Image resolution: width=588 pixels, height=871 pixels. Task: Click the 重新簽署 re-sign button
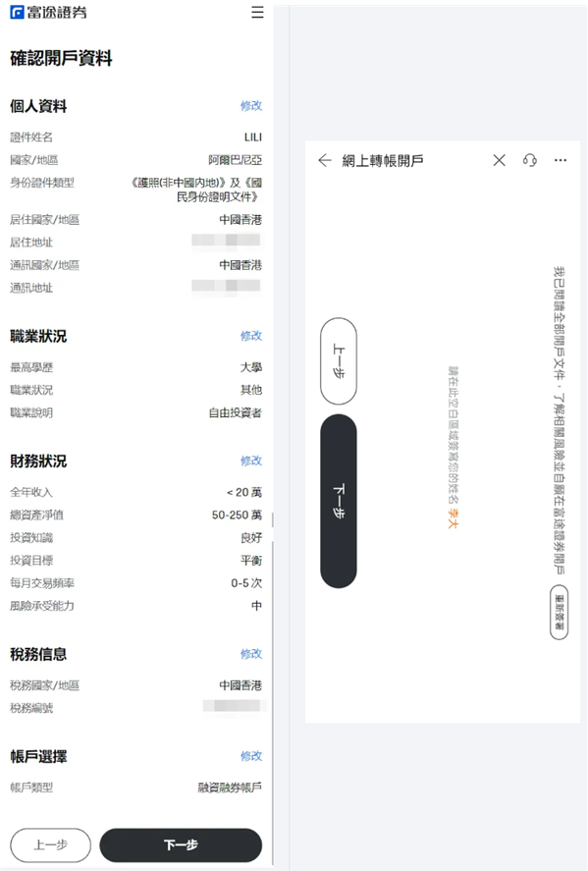[560, 612]
